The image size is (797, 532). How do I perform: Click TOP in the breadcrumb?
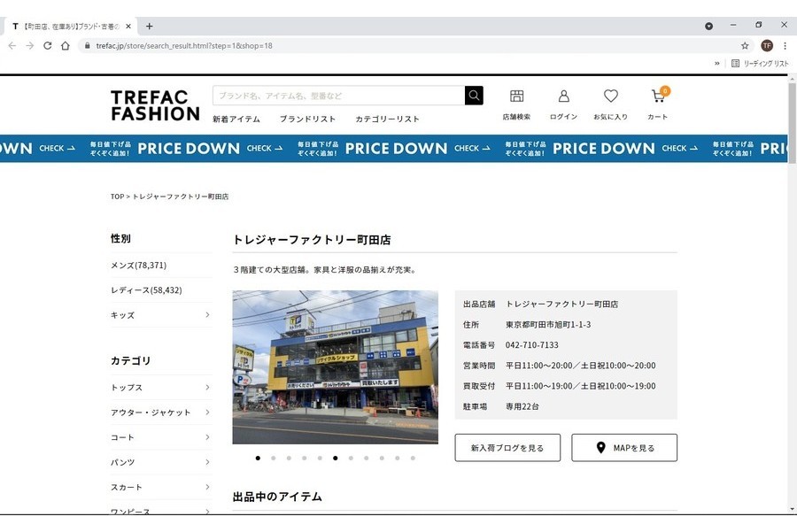(117, 197)
